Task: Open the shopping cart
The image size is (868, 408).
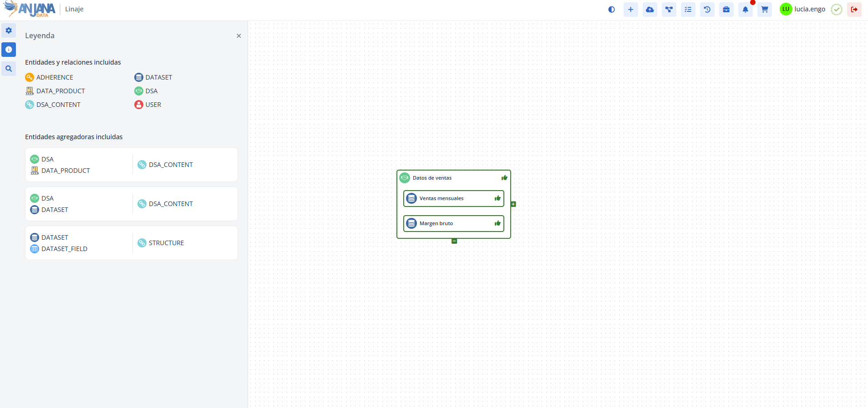Action: click(x=764, y=10)
